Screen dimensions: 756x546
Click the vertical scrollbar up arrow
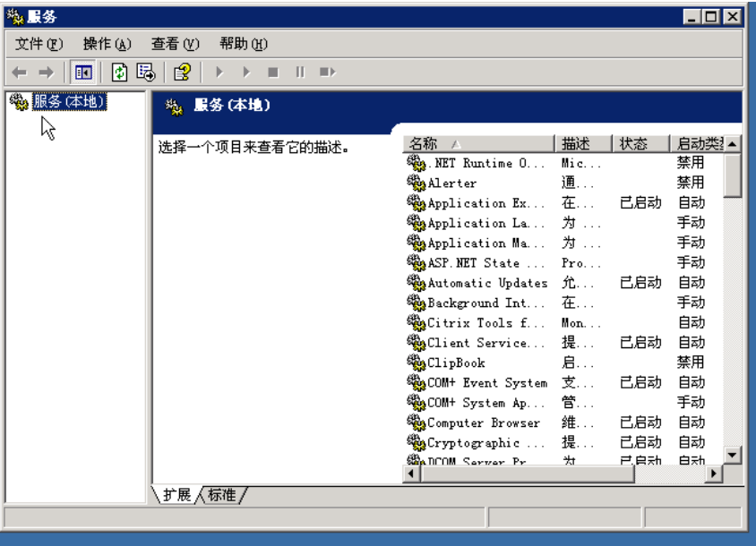pyautogui.click(x=733, y=143)
